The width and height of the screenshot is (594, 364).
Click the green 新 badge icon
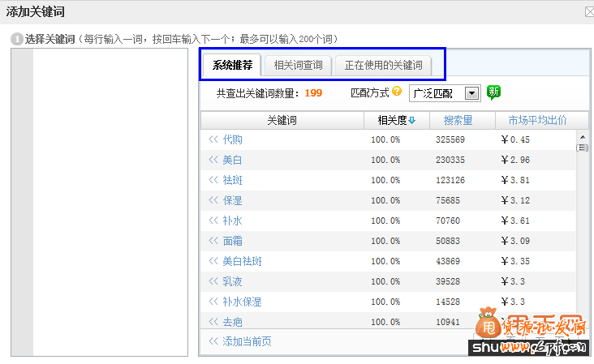coord(493,92)
